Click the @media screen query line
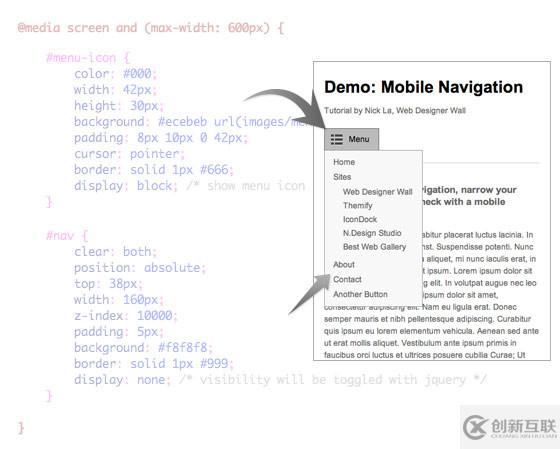The width and height of the screenshot is (560, 449). 151,28
